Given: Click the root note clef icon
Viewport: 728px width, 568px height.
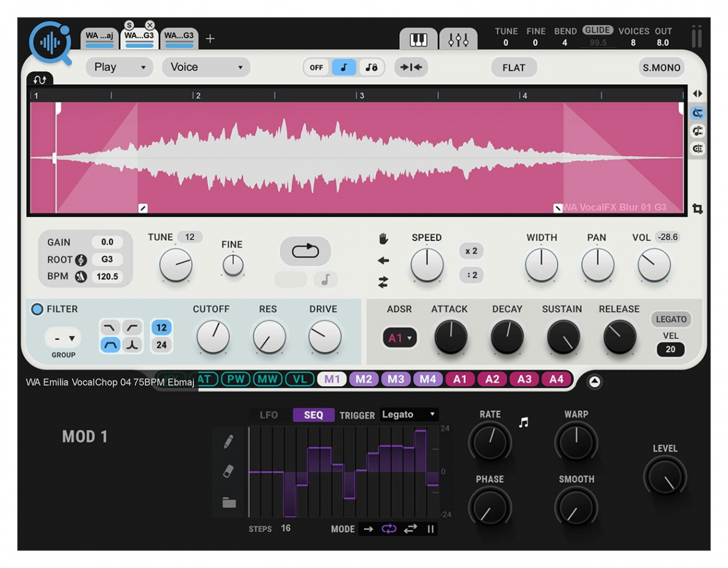Looking at the screenshot, I should pos(81,260).
